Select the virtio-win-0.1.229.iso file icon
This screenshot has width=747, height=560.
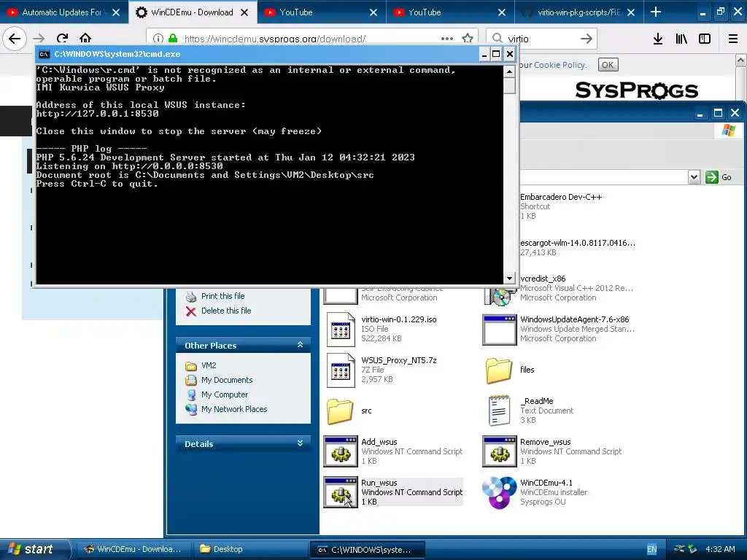coord(341,329)
